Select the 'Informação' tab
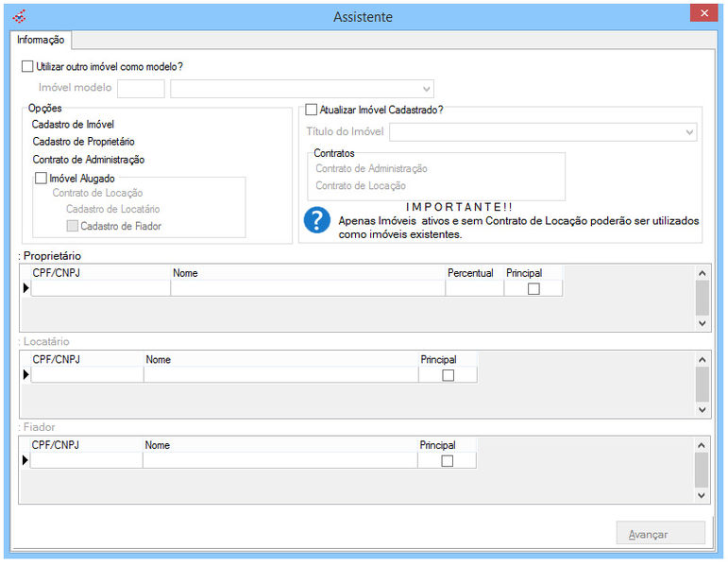Image resolution: width=728 pixels, height=566 pixels. pos(41,40)
